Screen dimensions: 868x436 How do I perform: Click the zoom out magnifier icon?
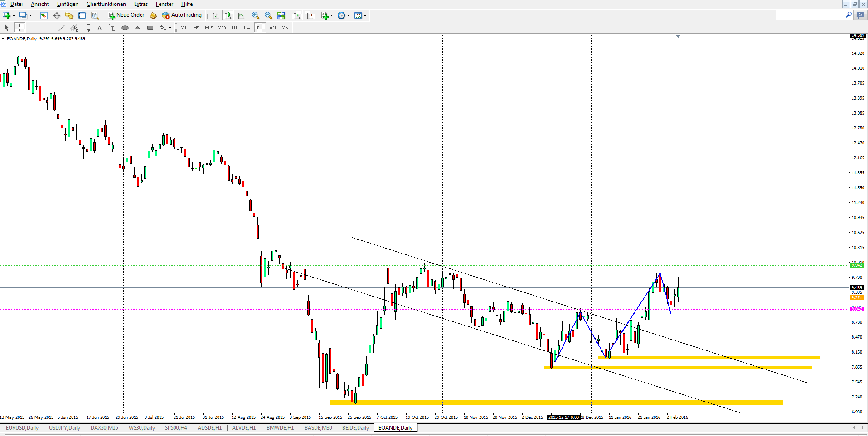pyautogui.click(x=268, y=15)
